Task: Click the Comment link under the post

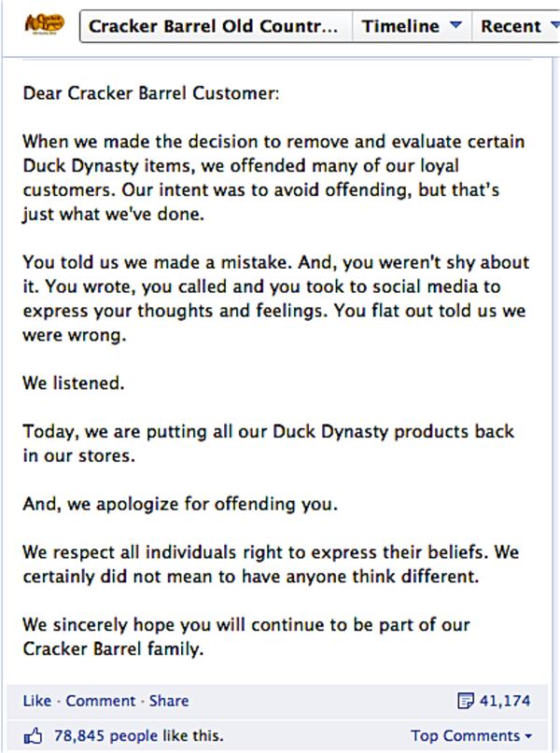Action: 100,700
